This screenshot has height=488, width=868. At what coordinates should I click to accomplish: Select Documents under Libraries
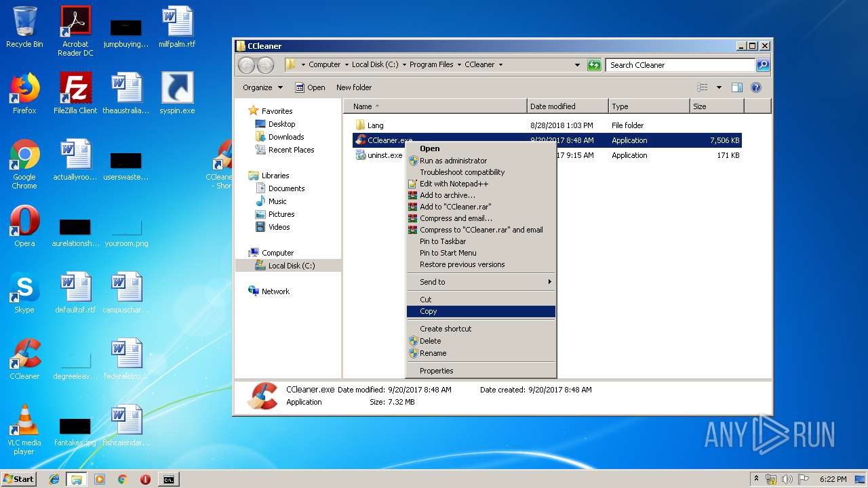280,188
